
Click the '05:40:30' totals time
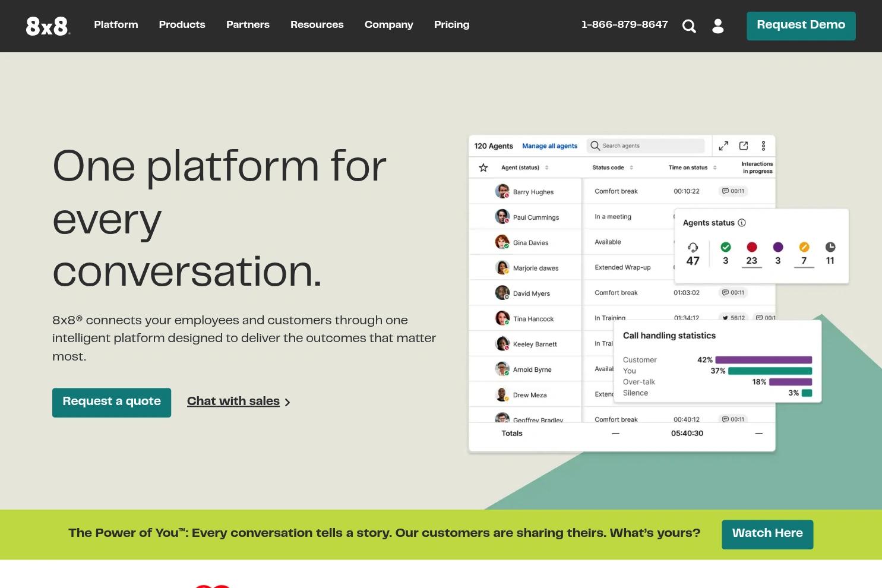point(687,434)
